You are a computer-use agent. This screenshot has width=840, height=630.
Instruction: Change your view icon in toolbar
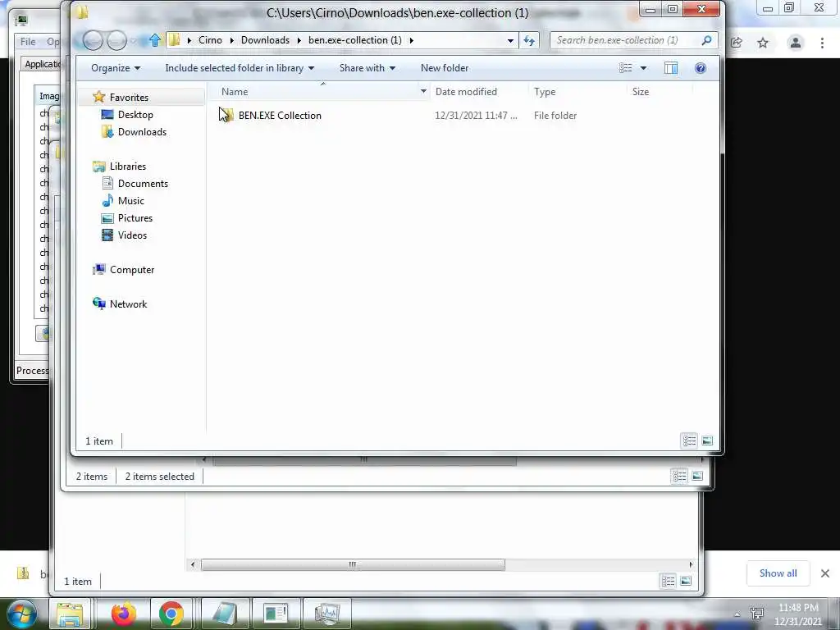point(625,68)
